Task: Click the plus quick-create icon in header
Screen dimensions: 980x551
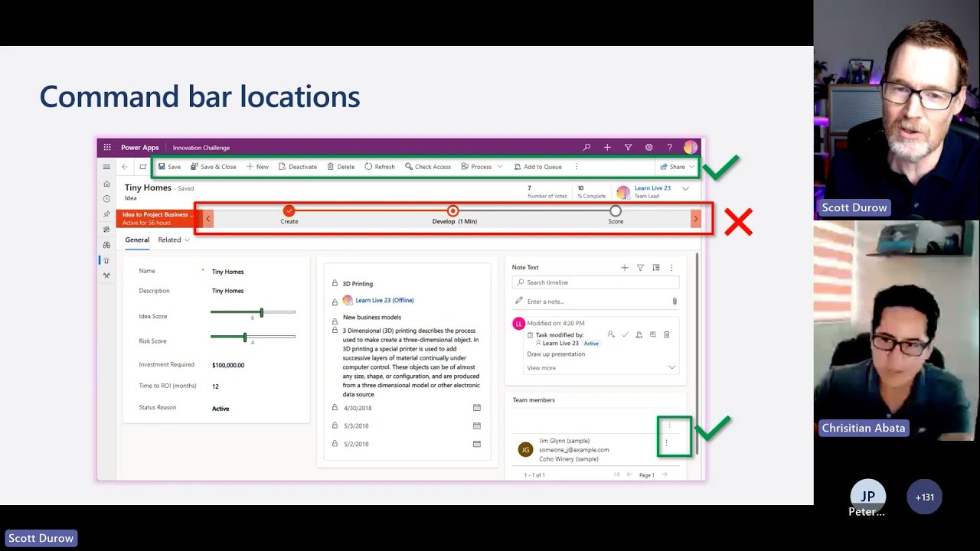Action: pyautogui.click(x=607, y=147)
